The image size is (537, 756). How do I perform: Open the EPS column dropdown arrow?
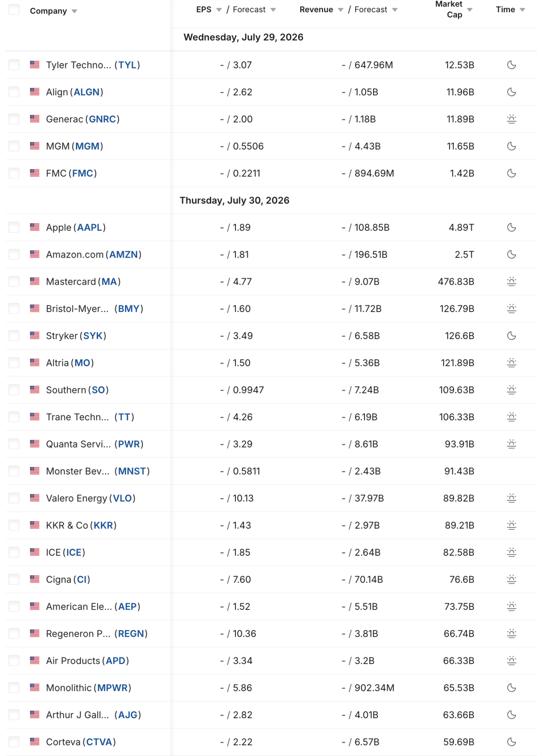point(219,10)
